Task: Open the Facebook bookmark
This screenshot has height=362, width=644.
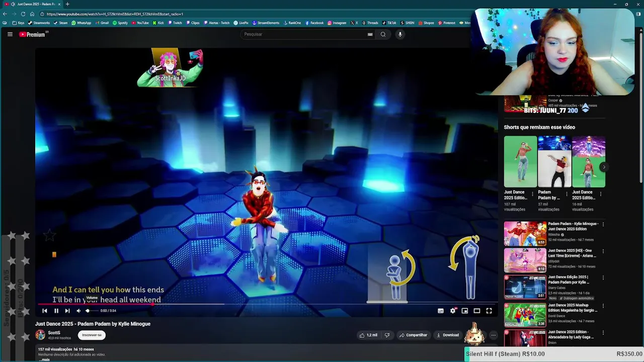Action: pos(314,23)
